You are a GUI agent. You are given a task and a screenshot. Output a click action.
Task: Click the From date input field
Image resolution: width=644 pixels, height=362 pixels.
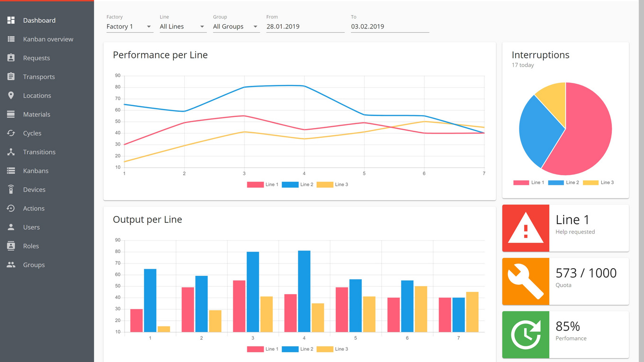[305, 27]
